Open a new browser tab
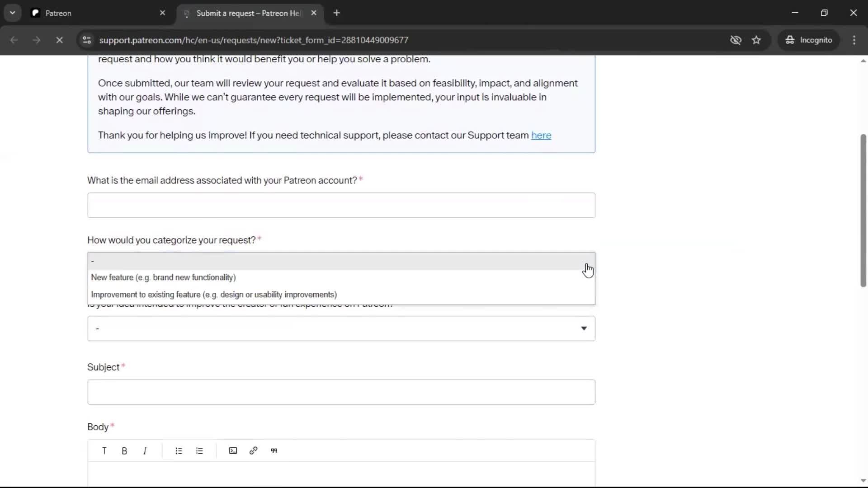This screenshot has height=488, width=868. 336,13
